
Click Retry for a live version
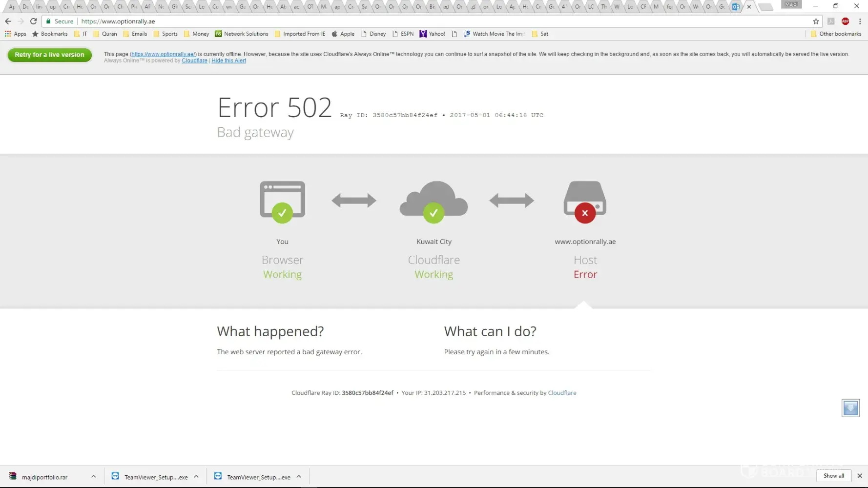pyautogui.click(x=49, y=55)
